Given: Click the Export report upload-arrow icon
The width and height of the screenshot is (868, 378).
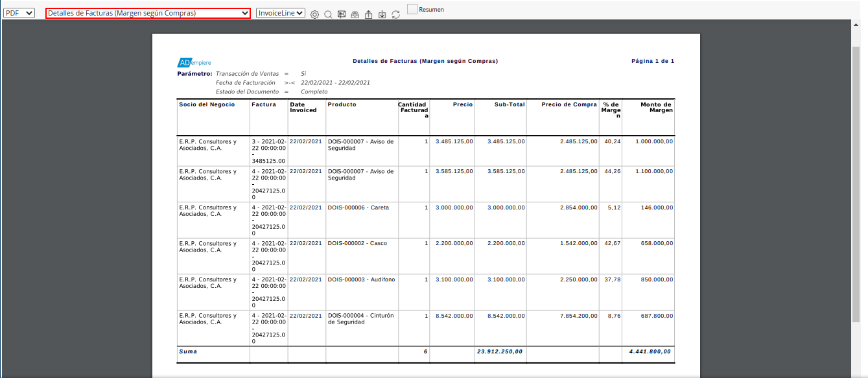Looking at the screenshot, I should (368, 14).
